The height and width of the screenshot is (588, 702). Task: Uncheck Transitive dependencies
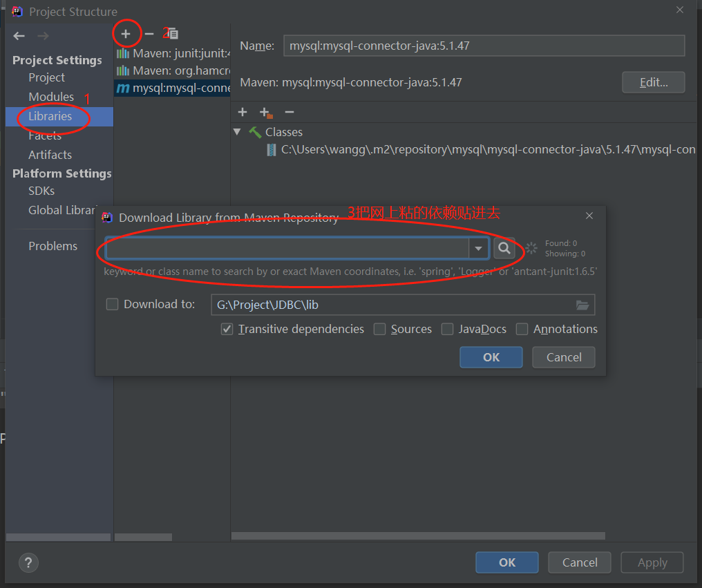point(227,329)
